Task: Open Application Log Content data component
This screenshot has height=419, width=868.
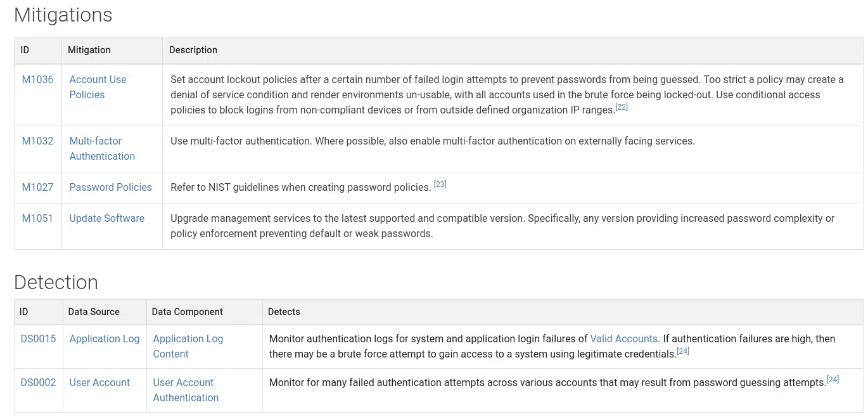Action: [x=188, y=346]
